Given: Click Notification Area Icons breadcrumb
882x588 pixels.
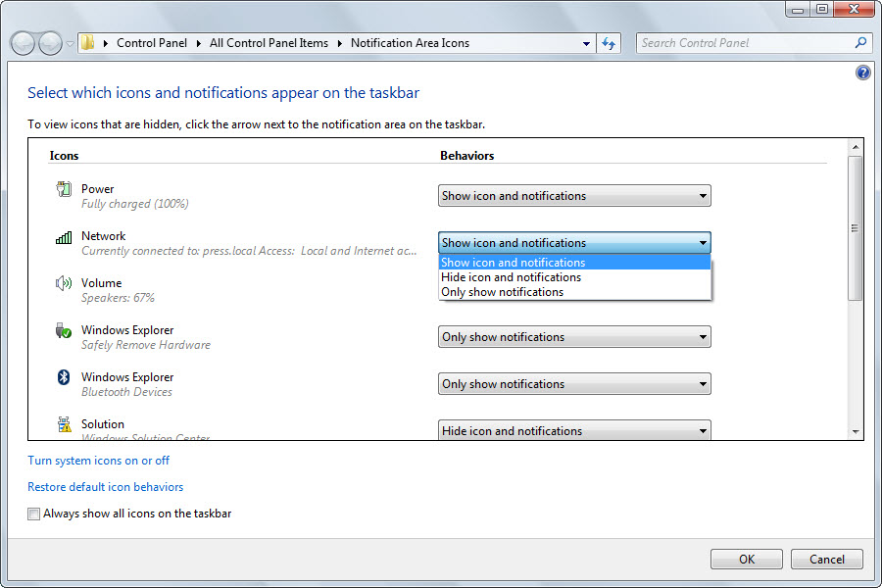Looking at the screenshot, I should (410, 43).
